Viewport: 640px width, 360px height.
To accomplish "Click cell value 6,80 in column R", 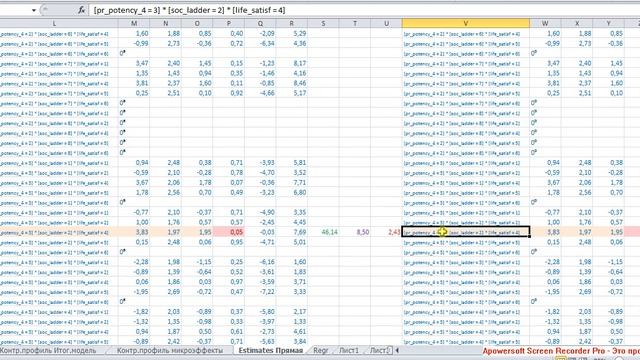I will pyautogui.click(x=300, y=193).
